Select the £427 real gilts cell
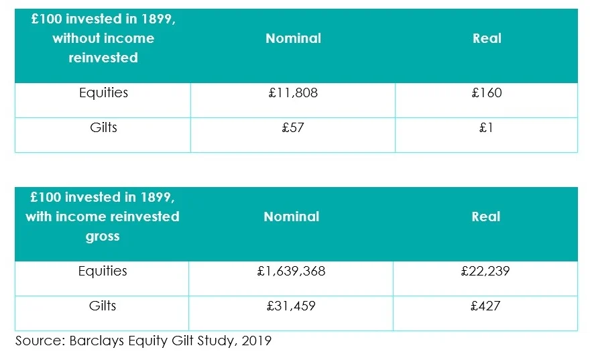Image resolution: width=590 pixels, height=364 pixels. (485, 306)
